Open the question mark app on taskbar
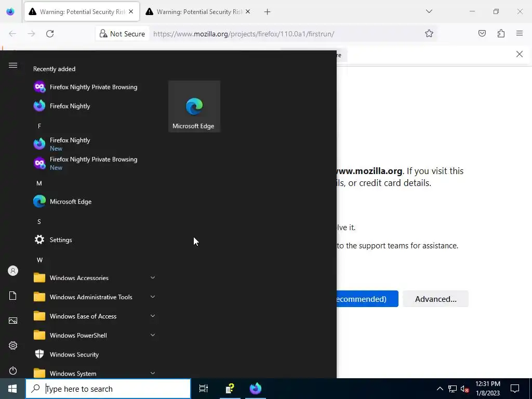The height and width of the screenshot is (399, 532). tap(230, 389)
